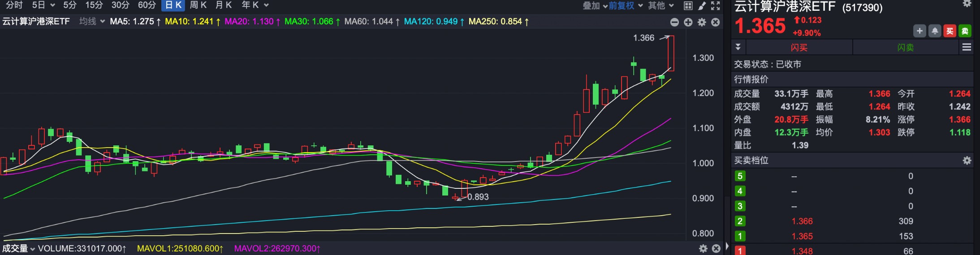This screenshot has width=980, height=255.
Task: Click the cyan MA120: 0.949 label
Action: (x=434, y=21)
